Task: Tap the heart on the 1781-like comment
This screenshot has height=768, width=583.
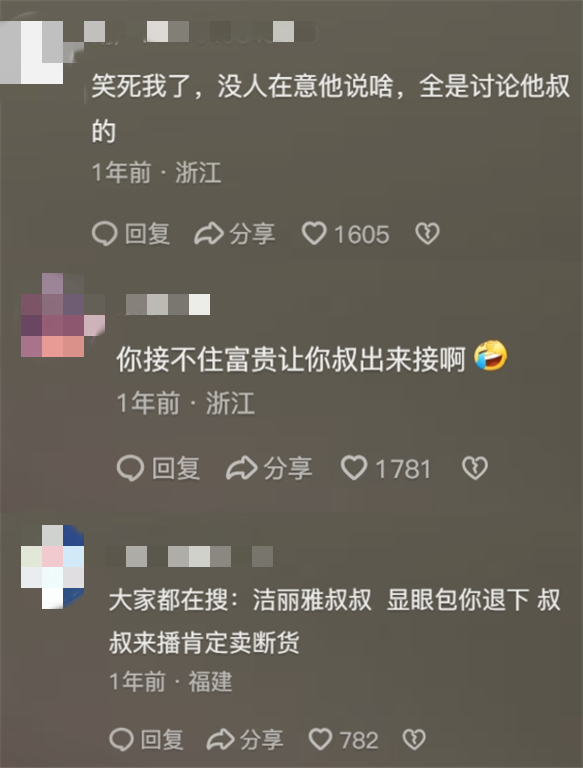Action: coord(354,468)
